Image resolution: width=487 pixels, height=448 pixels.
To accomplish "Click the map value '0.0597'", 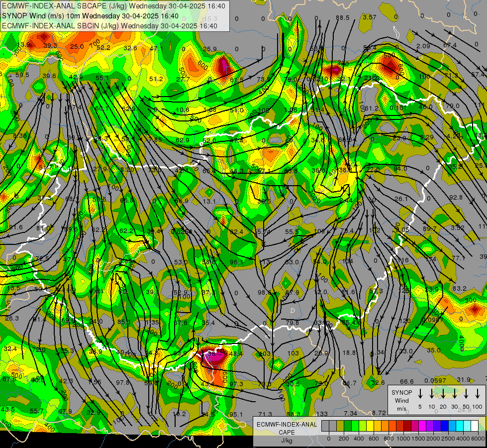I will (x=435, y=380).
